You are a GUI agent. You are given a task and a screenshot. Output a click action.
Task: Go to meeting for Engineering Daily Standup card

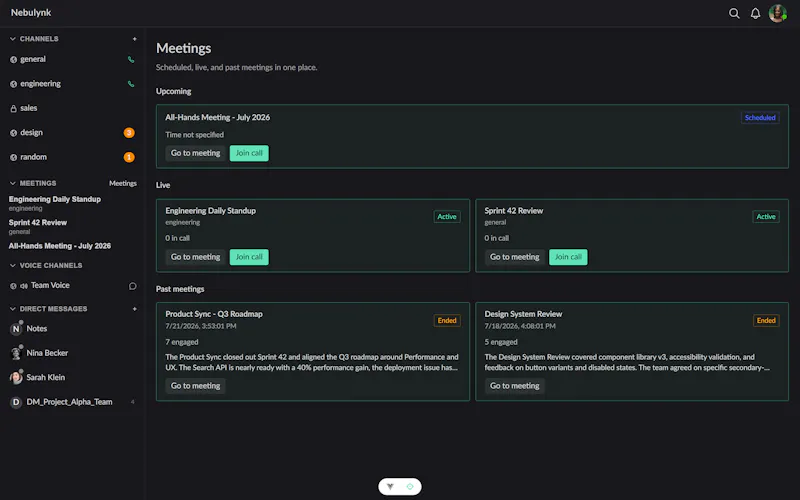coord(195,257)
